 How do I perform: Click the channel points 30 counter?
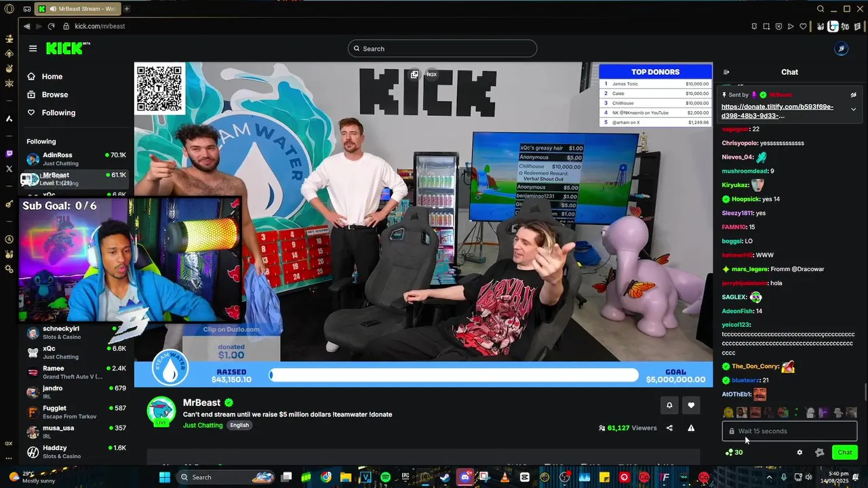pos(734,453)
